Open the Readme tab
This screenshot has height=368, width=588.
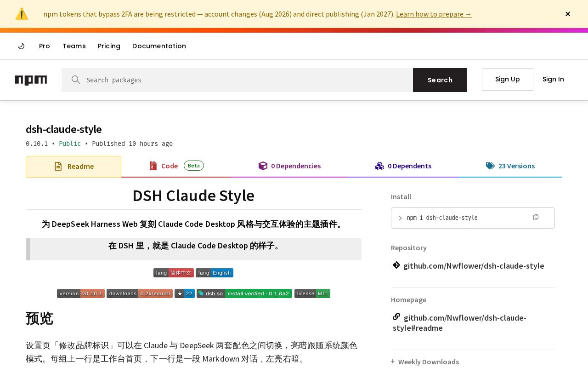pos(73,167)
